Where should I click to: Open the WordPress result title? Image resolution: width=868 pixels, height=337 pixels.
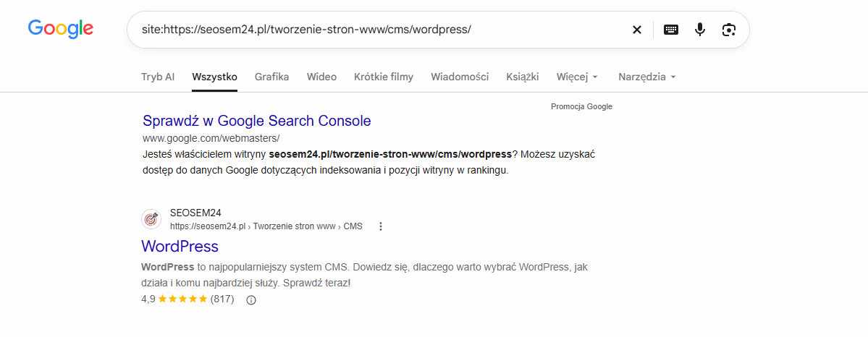(x=180, y=247)
